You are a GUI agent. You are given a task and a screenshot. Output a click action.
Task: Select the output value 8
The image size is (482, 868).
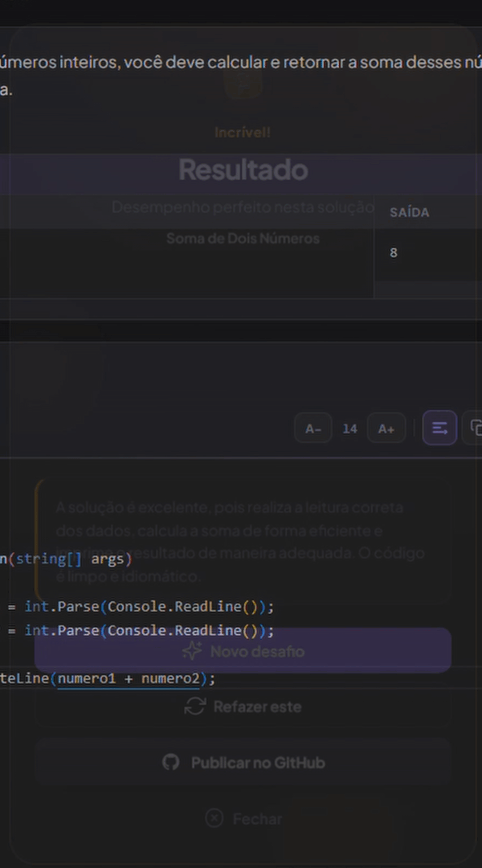[x=394, y=253]
